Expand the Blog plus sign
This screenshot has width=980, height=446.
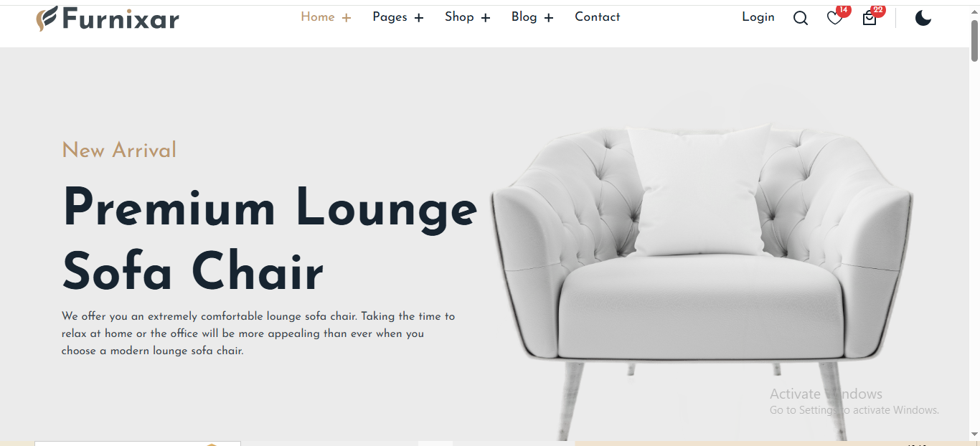(x=549, y=18)
